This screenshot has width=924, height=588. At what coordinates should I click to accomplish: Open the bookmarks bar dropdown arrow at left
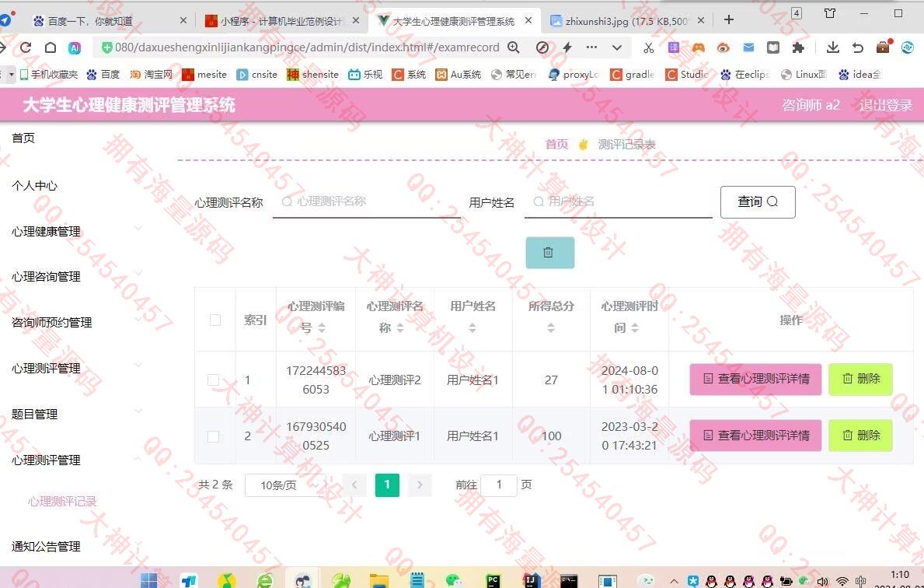pos(11,75)
